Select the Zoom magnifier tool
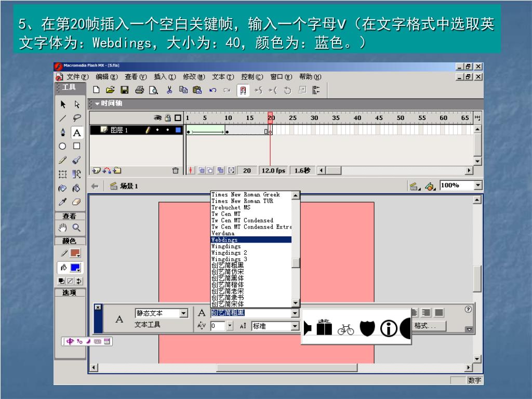The height and width of the screenshot is (399, 532). pos(77,228)
